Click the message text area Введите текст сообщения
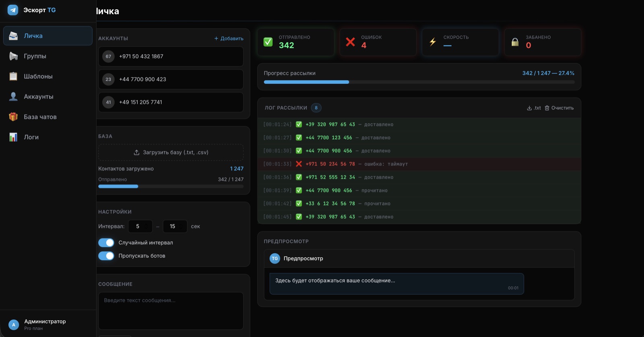The image size is (644, 337). click(171, 311)
